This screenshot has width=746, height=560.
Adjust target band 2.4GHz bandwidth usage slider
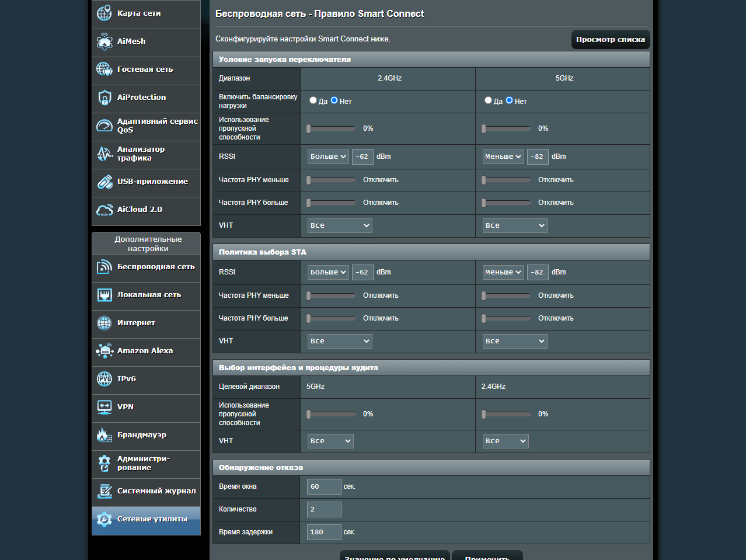506,414
